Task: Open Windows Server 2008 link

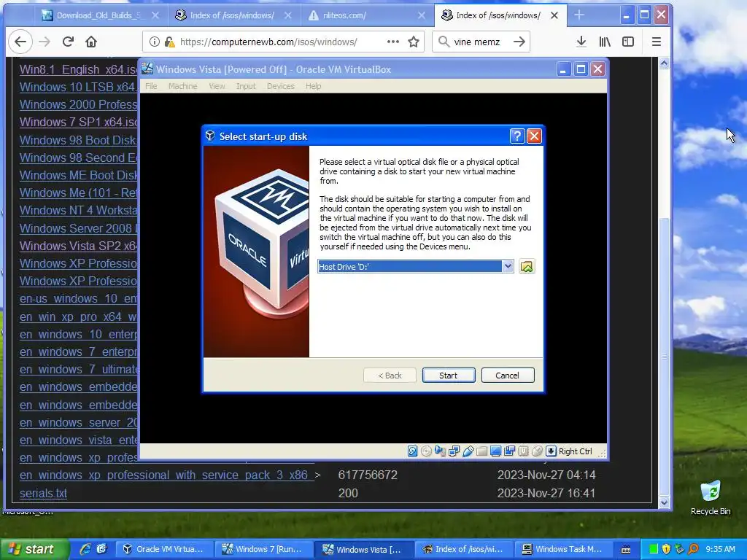Action: (x=79, y=228)
